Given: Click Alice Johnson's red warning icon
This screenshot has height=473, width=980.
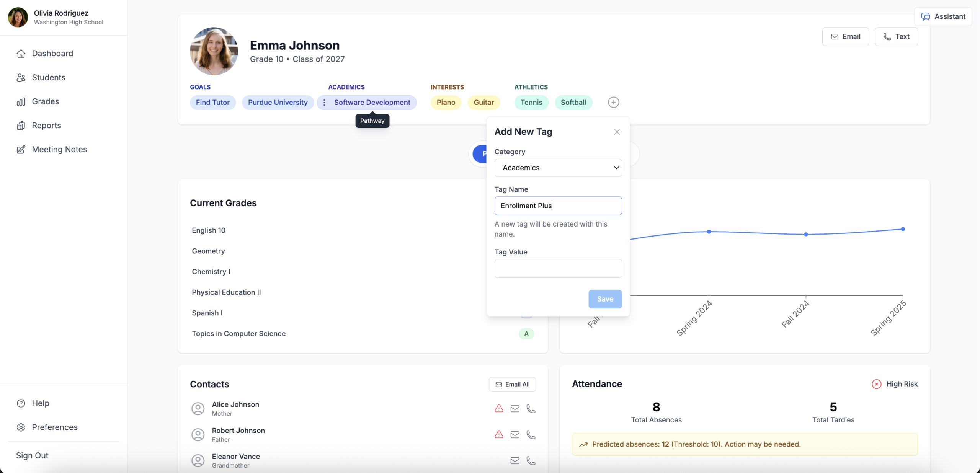Looking at the screenshot, I should pyautogui.click(x=499, y=409).
